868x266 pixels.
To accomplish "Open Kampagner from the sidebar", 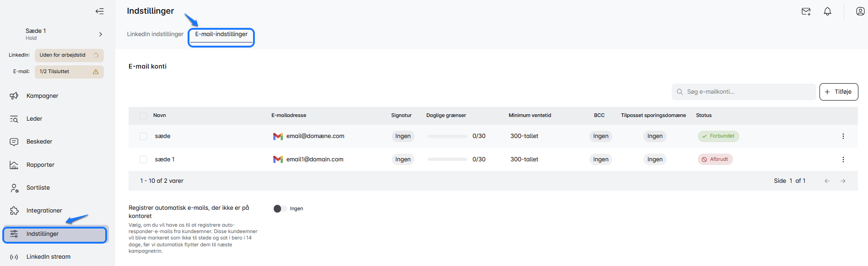I will tap(42, 96).
